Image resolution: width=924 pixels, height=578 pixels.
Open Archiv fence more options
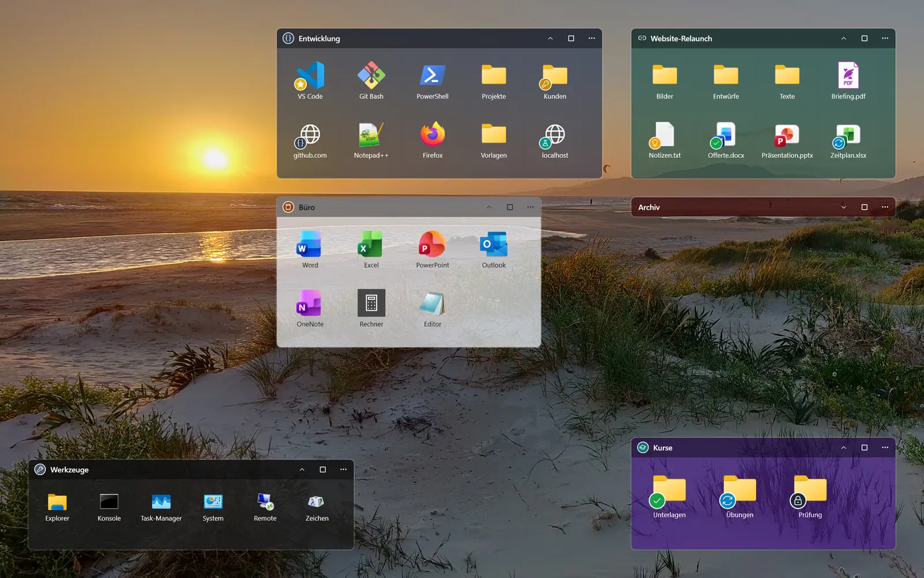885,207
